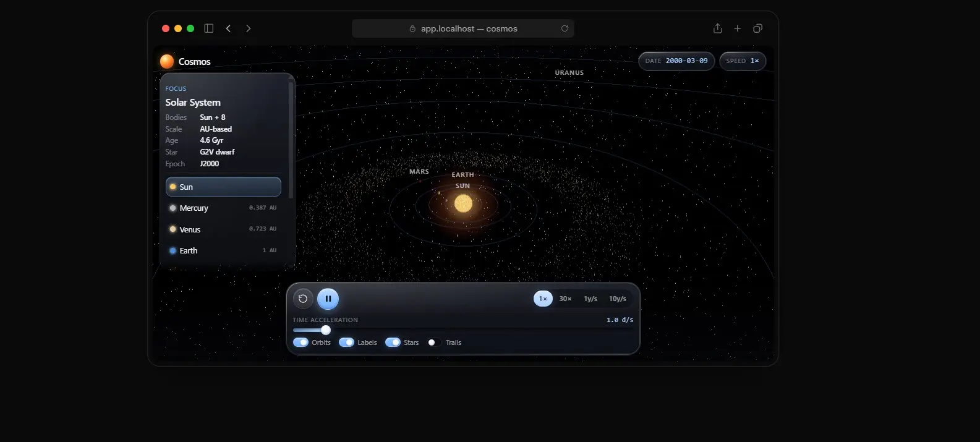This screenshot has width=980, height=442.
Task: Go forward with the browser arrow
Action: [x=249, y=28]
